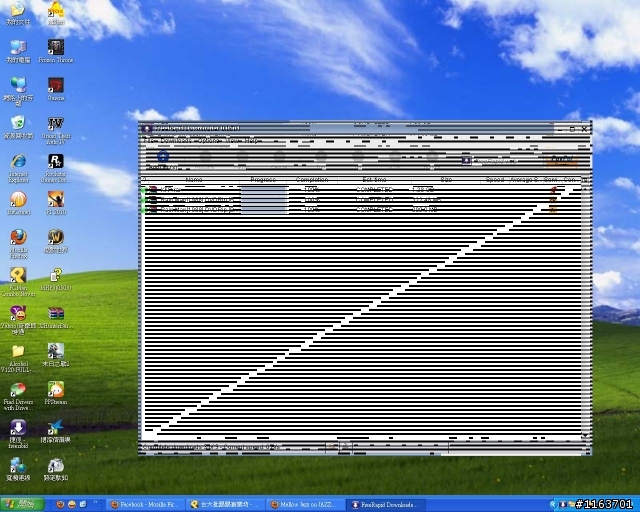Open the MHP3 shortcut with question mark icon

(56, 279)
